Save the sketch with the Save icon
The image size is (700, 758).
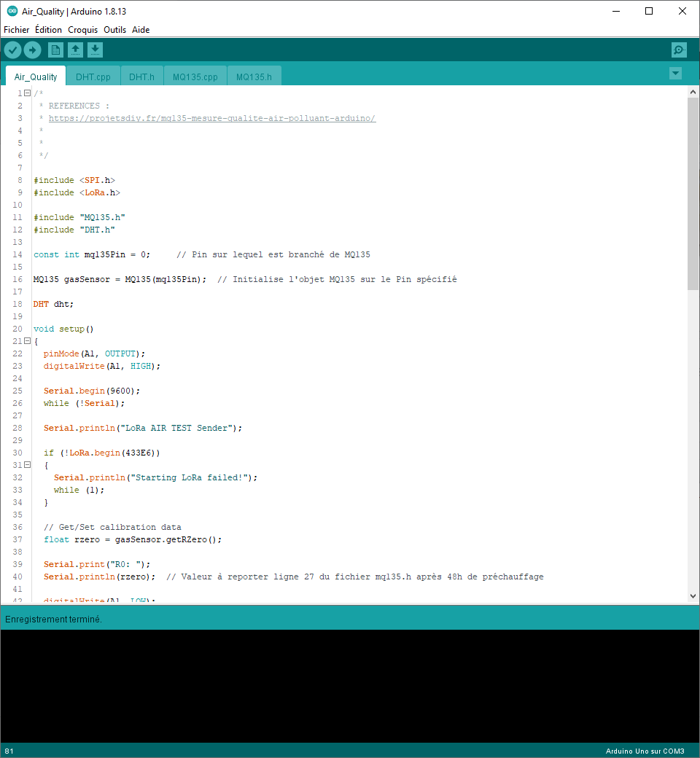coord(95,50)
